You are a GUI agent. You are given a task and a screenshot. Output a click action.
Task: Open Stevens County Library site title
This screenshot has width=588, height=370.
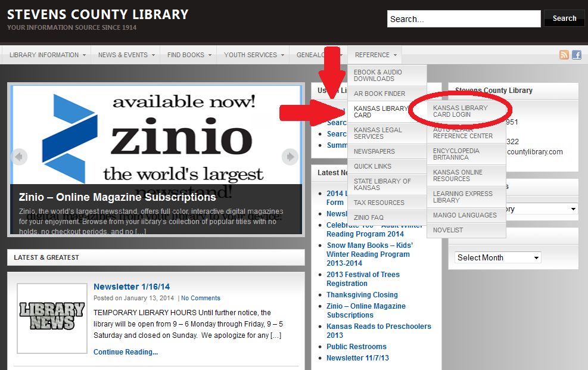98,14
